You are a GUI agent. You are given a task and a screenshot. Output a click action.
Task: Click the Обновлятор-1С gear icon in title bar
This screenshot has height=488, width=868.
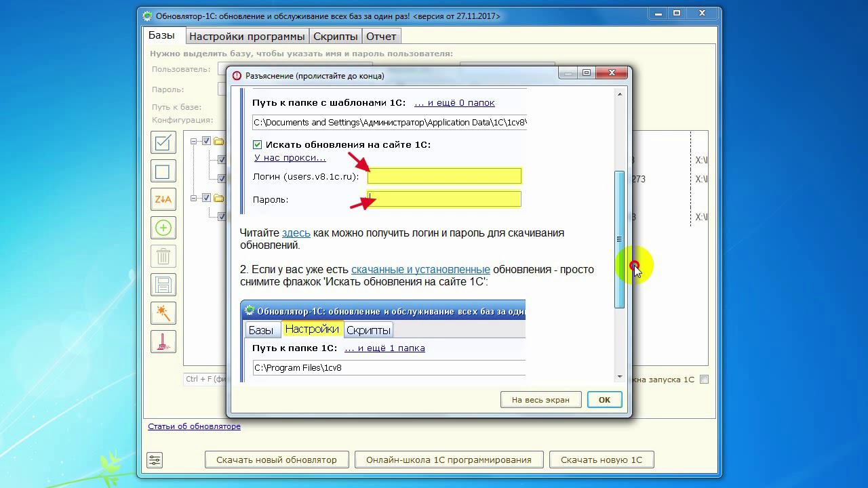click(x=148, y=16)
